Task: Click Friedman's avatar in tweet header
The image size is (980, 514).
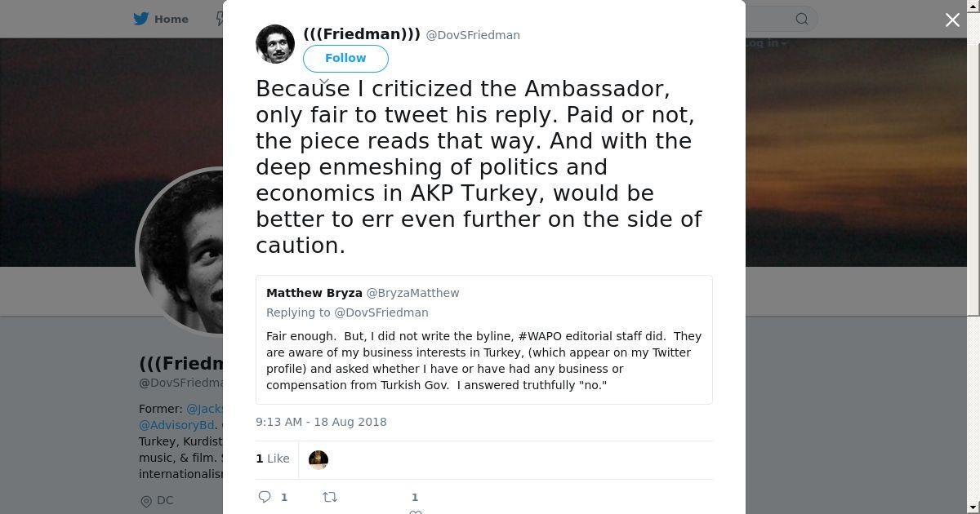Action: [275, 44]
